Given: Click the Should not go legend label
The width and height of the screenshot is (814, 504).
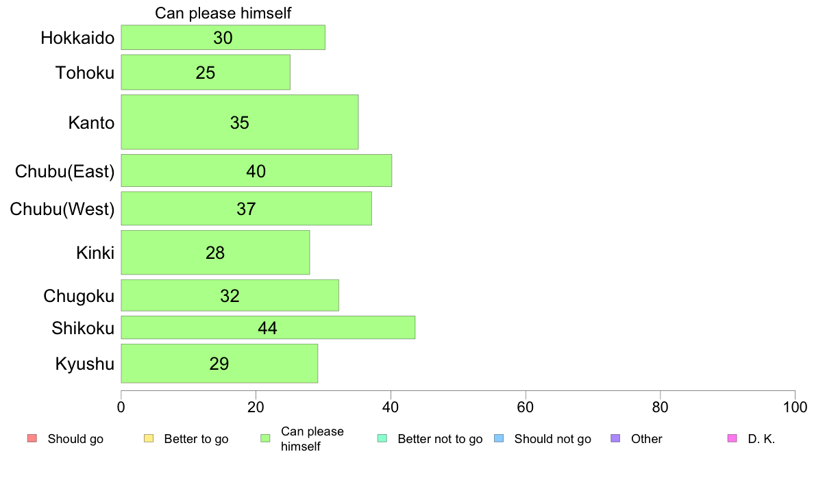Looking at the screenshot, I should (x=553, y=438).
